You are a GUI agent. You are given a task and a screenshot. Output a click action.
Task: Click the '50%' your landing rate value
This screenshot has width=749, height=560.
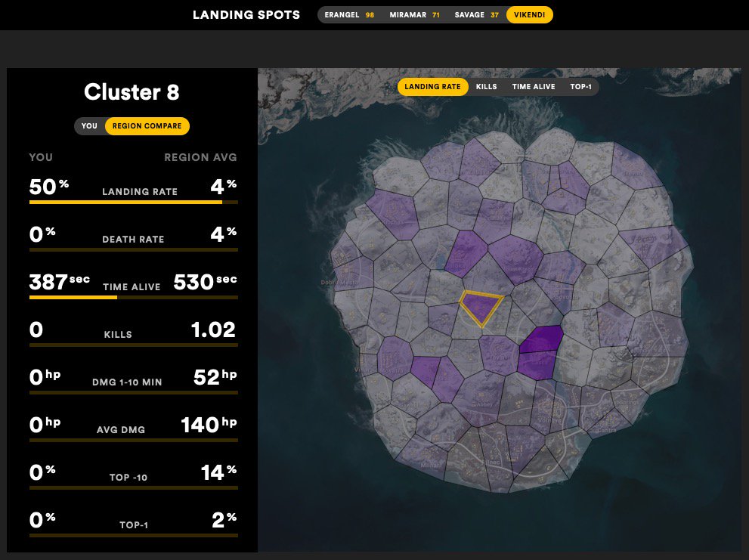click(49, 187)
